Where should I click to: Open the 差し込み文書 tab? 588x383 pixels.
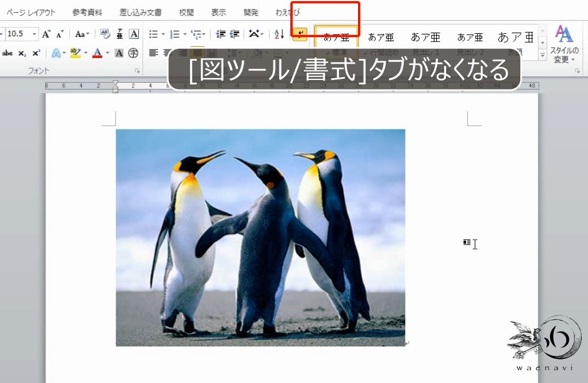point(140,12)
